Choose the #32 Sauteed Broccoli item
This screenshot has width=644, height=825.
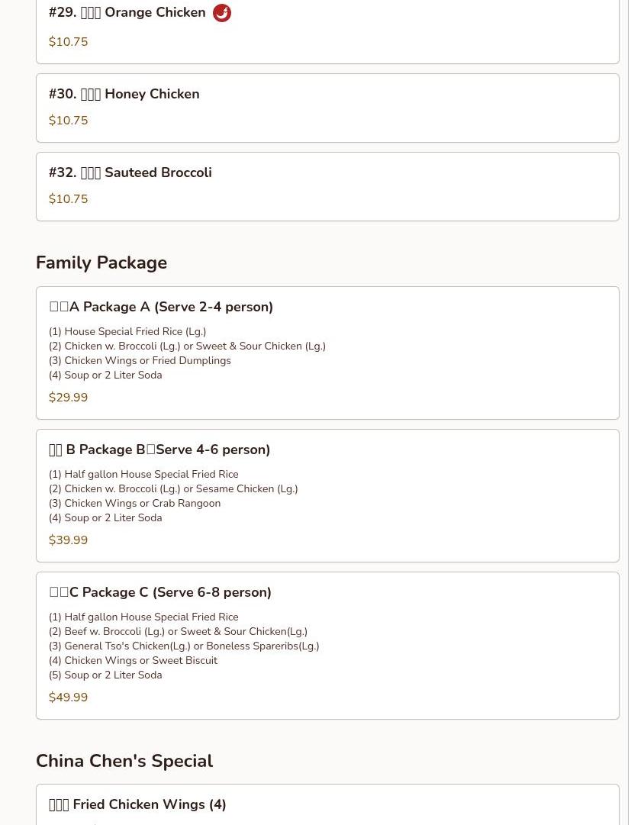(130, 172)
